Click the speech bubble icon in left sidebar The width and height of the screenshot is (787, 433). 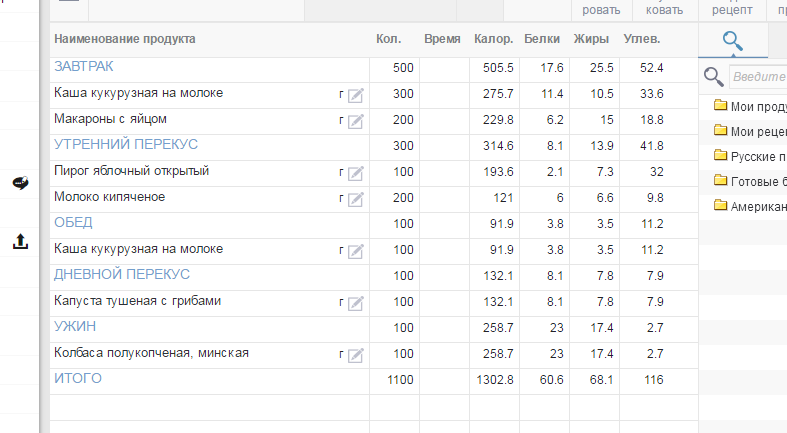pos(20,182)
